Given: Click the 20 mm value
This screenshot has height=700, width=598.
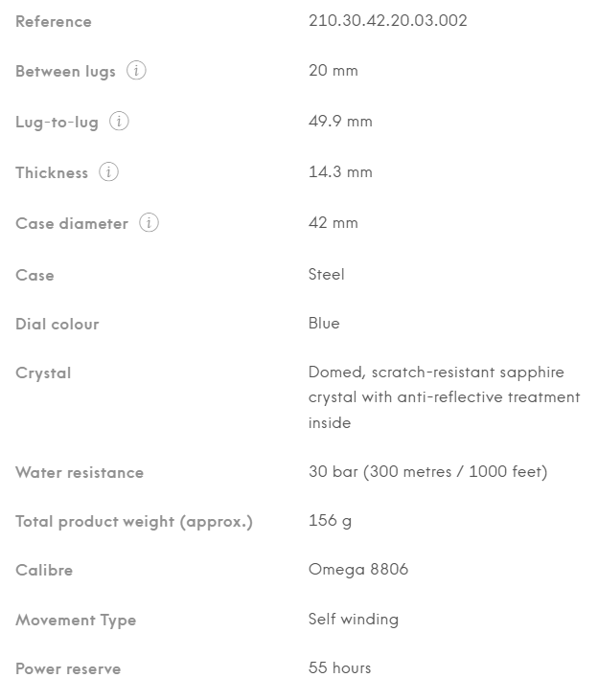Looking at the screenshot, I should (x=333, y=71).
